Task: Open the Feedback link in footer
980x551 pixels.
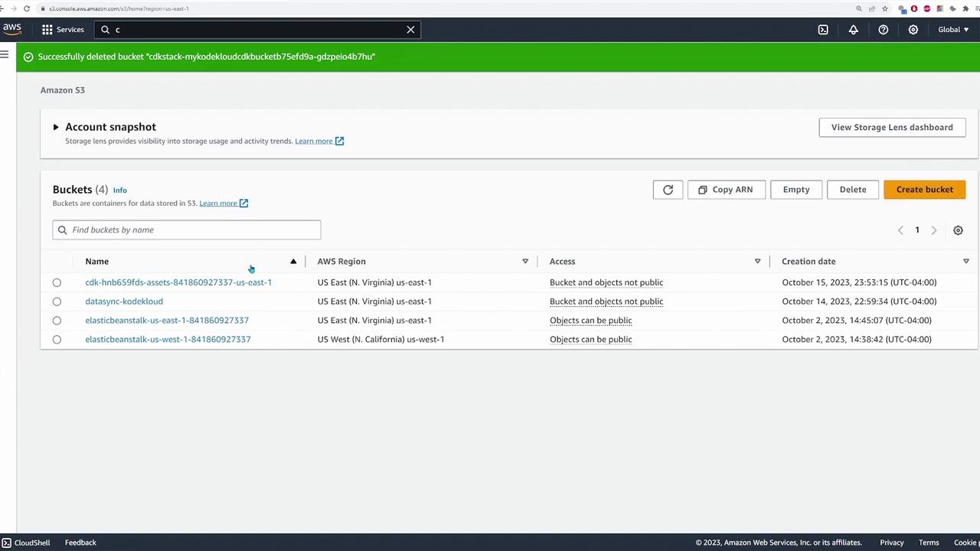Action: tap(80, 543)
